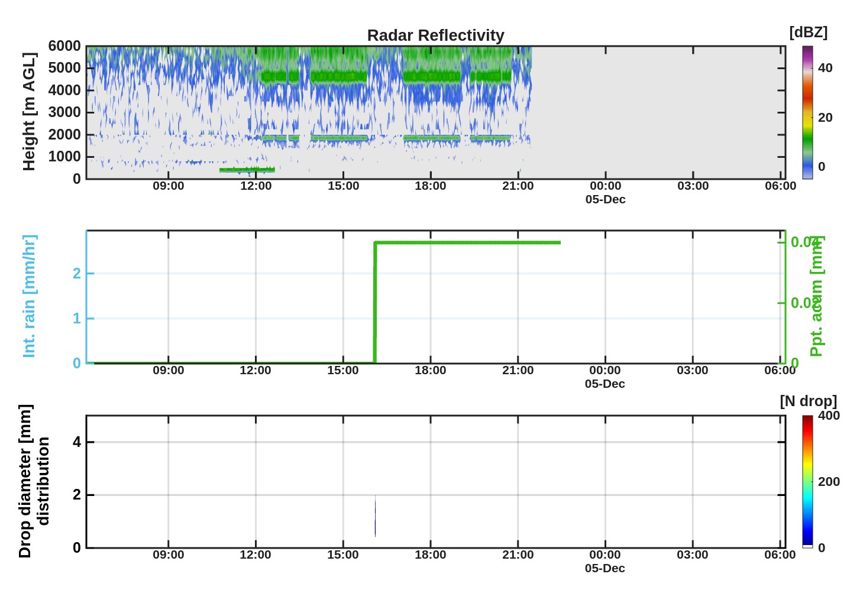
Task: Click the 6000 height tick label
Action: tap(64, 46)
